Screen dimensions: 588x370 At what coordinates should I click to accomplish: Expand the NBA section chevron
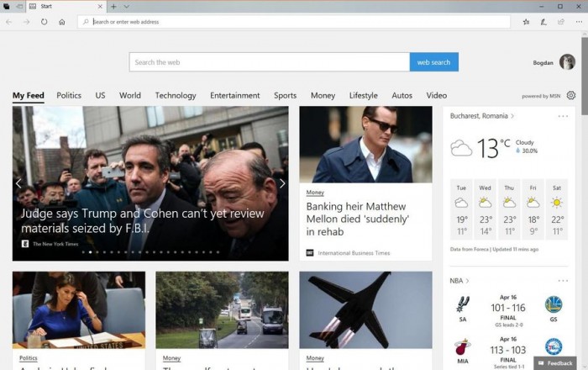pos(468,281)
